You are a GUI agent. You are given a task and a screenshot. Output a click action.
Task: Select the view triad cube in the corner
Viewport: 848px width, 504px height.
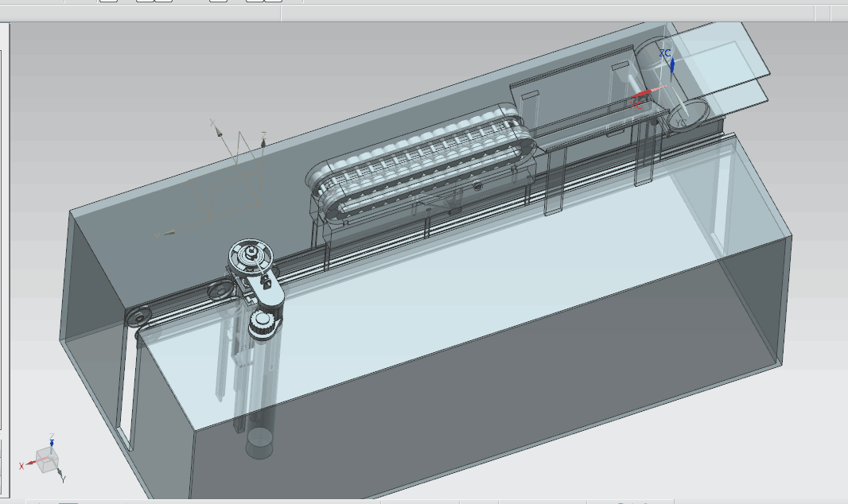pyautogui.click(x=47, y=459)
